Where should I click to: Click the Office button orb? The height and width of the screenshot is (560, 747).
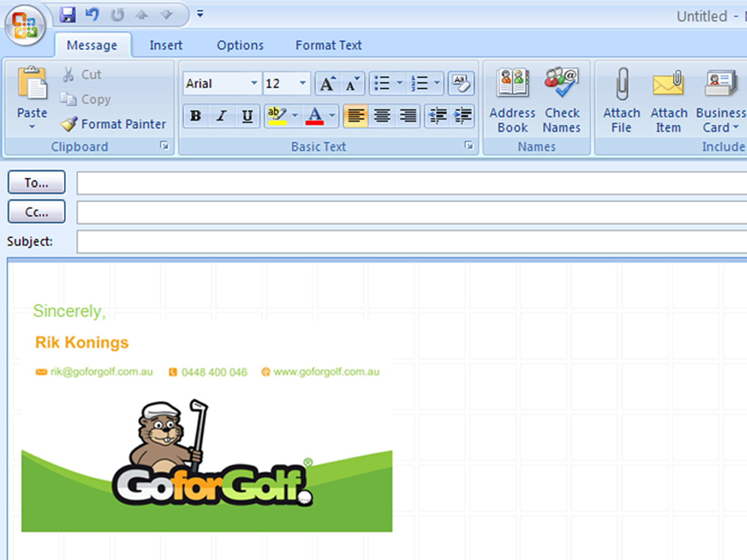point(24,26)
